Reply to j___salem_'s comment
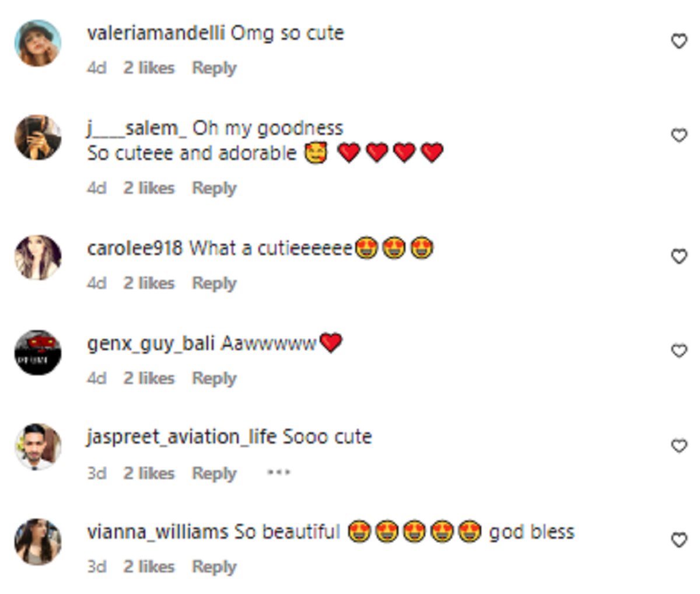 [214, 188]
